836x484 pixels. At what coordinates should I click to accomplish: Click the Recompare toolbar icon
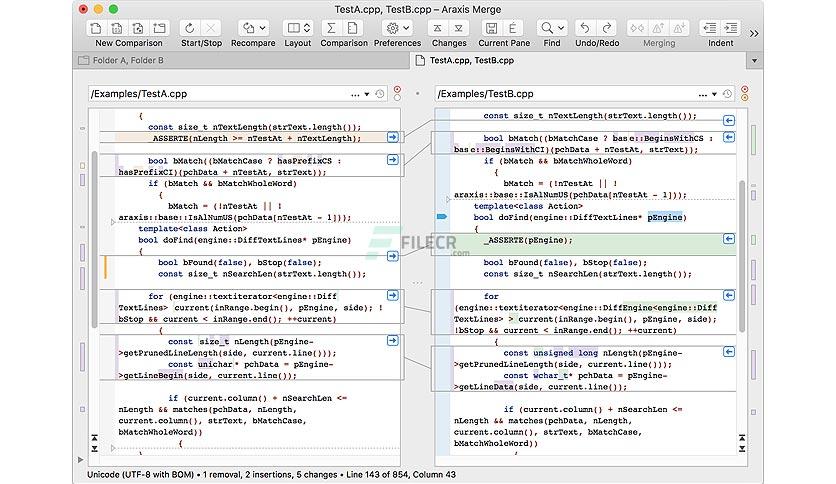coord(248,28)
